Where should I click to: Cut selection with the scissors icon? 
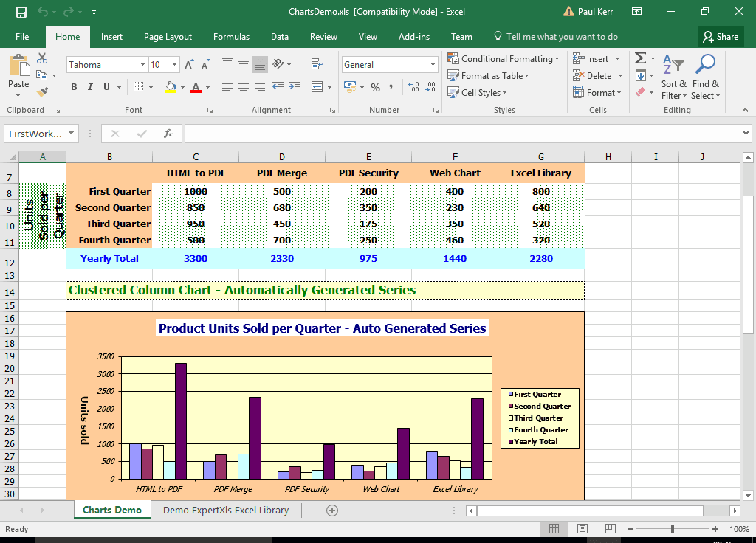[x=42, y=58]
